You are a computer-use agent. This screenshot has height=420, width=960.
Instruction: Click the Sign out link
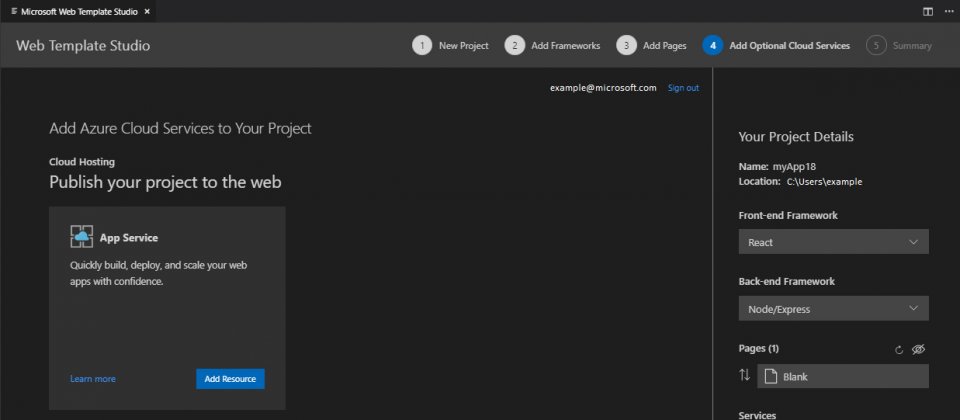683,88
